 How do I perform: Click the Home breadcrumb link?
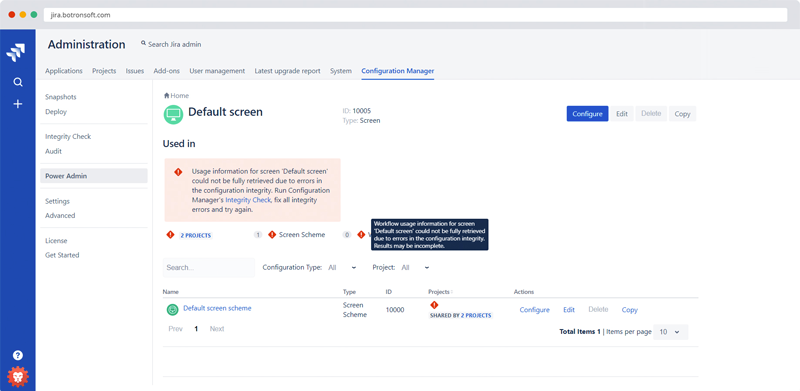[x=180, y=95]
